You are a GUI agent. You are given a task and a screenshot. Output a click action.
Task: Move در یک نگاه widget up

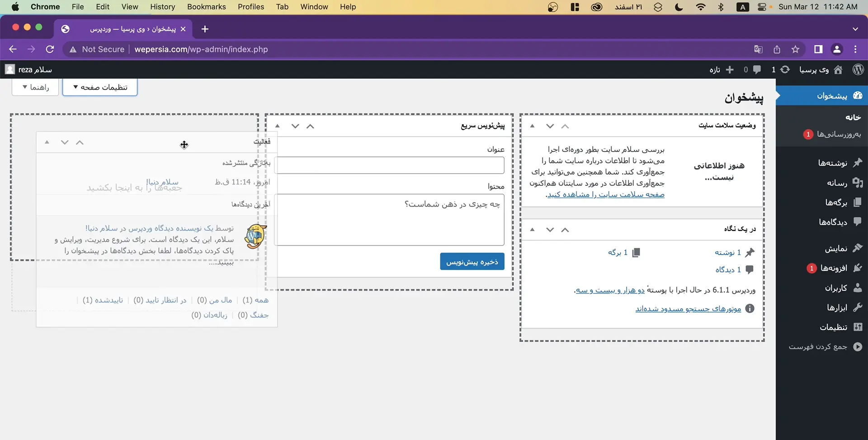[x=565, y=230]
